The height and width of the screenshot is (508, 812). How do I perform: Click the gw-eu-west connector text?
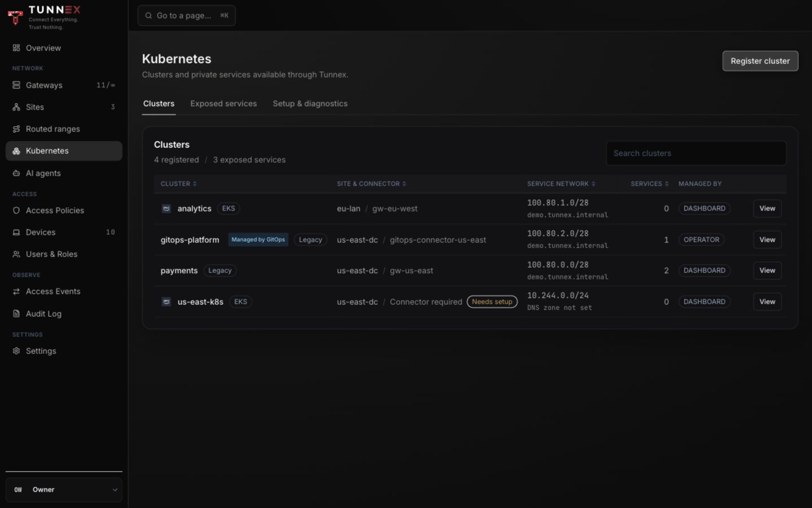pyautogui.click(x=395, y=209)
